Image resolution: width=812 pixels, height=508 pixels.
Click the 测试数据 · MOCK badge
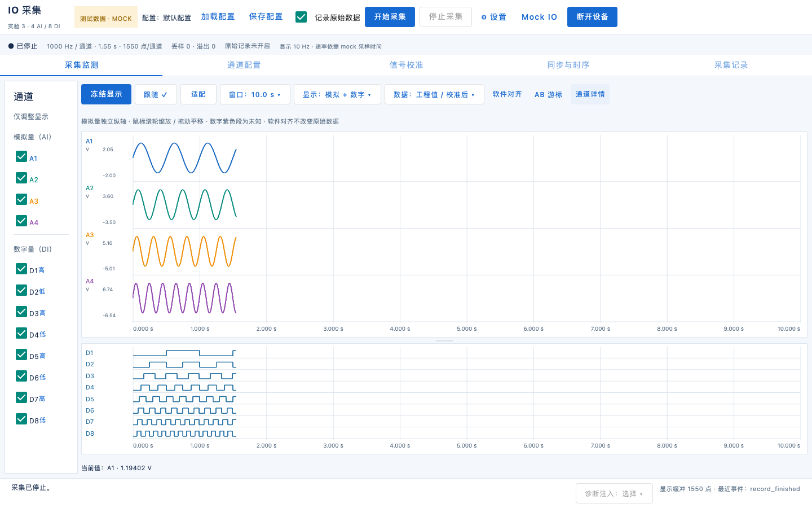click(x=106, y=18)
